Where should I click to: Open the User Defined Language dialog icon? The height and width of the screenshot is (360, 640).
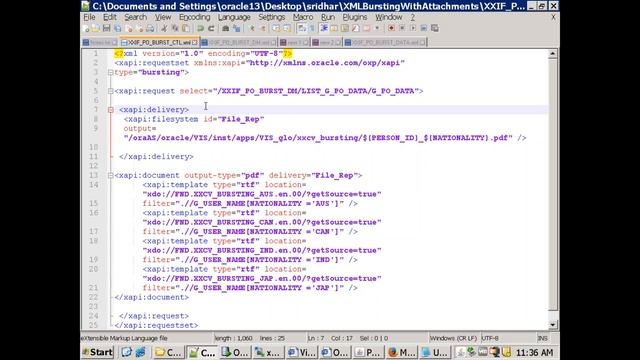pyautogui.click(x=334, y=28)
